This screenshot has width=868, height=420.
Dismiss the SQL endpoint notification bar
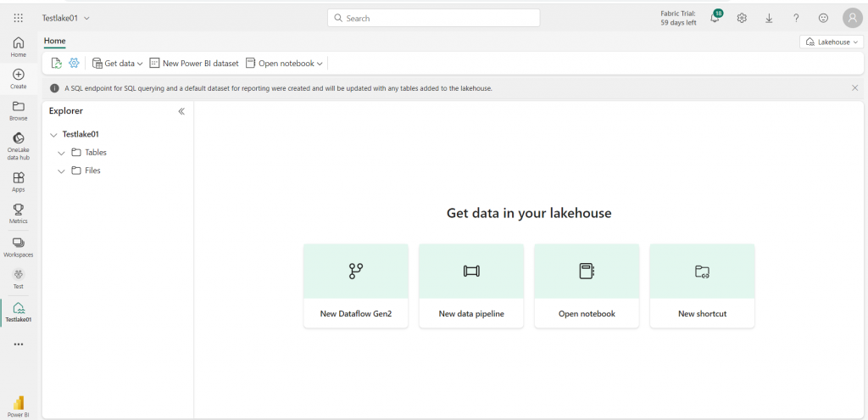(x=854, y=88)
